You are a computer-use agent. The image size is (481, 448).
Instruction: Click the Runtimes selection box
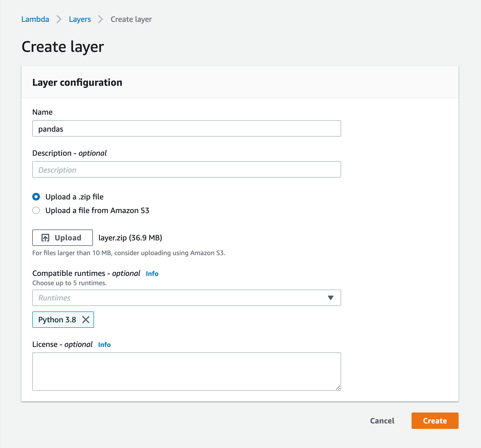pyautogui.click(x=187, y=298)
